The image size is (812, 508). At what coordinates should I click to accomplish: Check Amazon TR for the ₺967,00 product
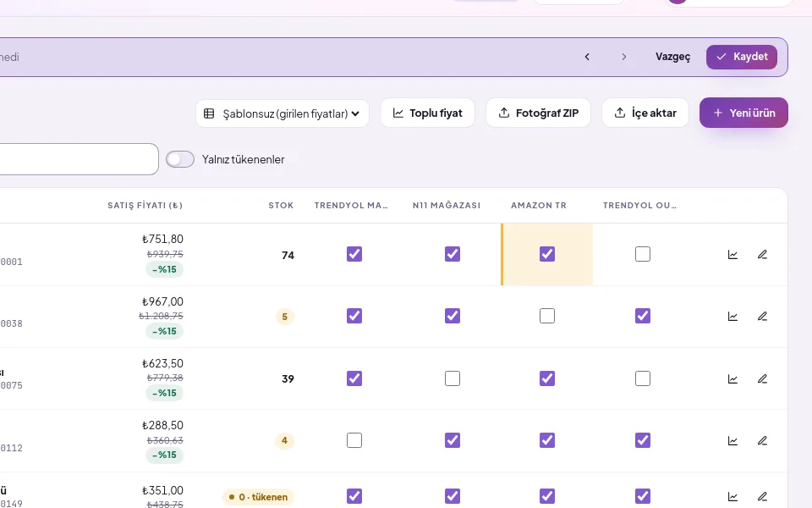(x=547, y=316)
